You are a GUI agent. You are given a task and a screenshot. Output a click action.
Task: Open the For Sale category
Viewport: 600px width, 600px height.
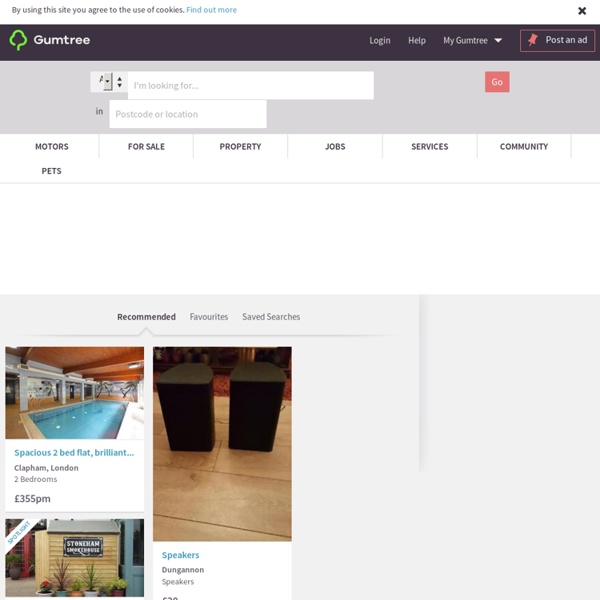click(146, 147)
